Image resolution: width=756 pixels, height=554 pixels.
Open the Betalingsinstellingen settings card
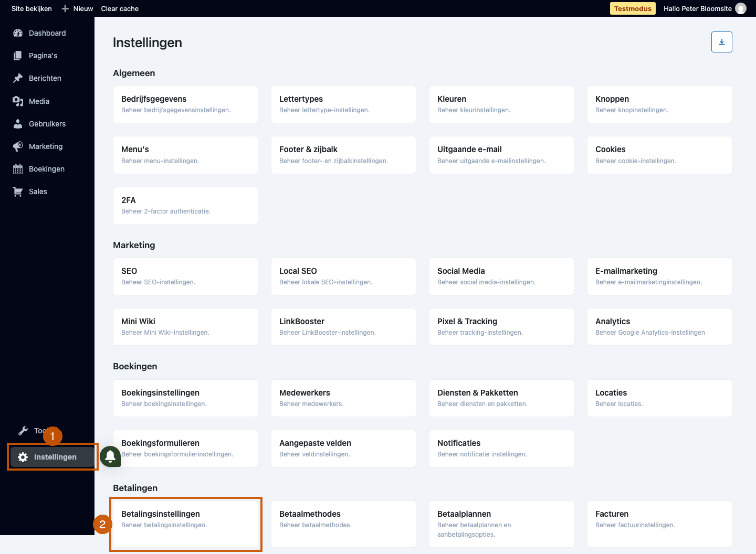click(x=185, y=524)
